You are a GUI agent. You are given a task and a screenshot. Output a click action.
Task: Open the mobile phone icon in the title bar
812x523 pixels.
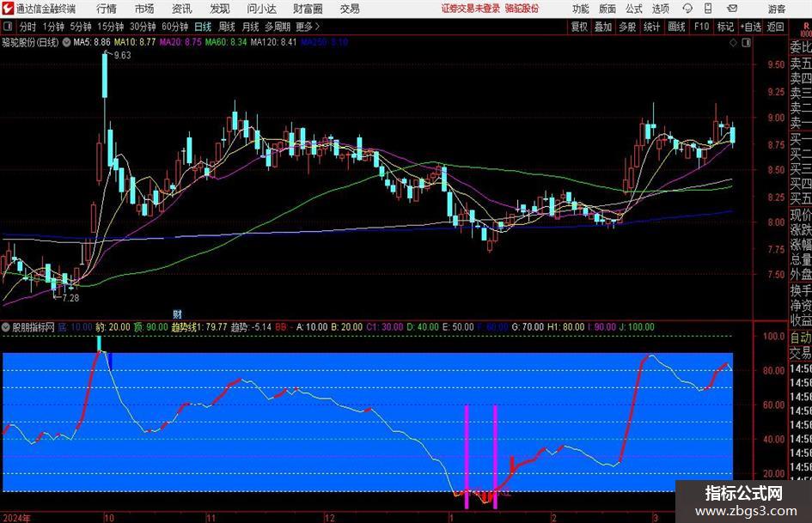tap(708, 9)
